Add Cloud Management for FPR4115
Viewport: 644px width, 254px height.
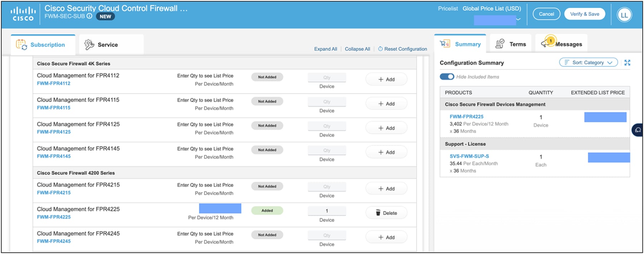(x=386, y=104)
